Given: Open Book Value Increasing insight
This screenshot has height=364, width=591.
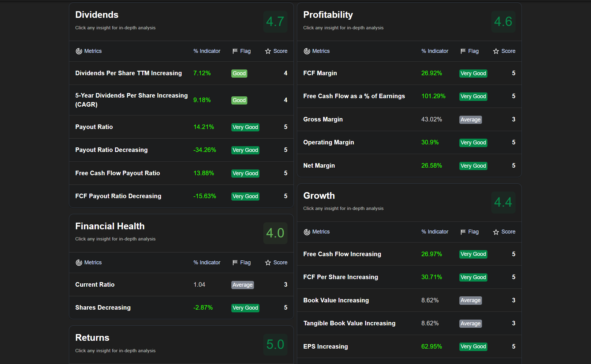Looking at the screenshot, I should pos(409,300).
